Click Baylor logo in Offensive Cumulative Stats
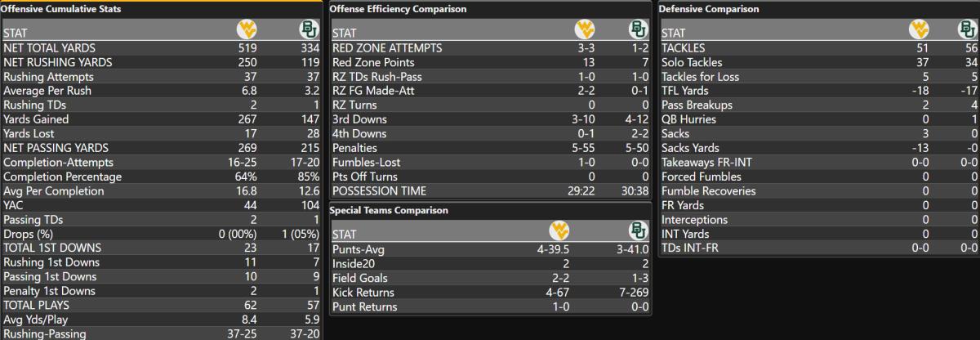 click(x=310, y=30)
